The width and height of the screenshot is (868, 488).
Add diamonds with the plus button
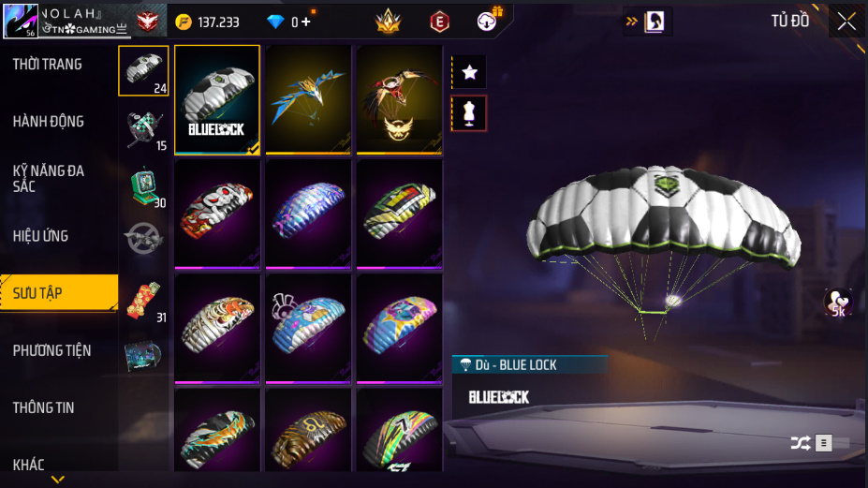pyautogui.click(x=306, y=22)
